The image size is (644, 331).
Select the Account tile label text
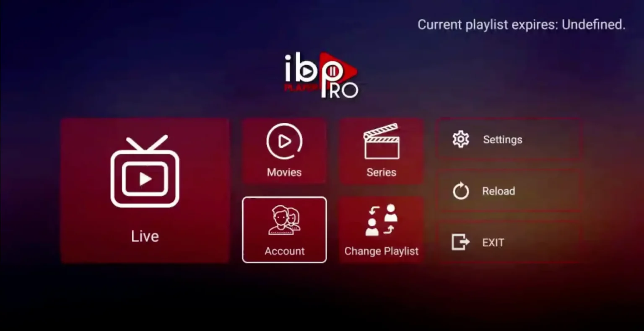(x=284, y=251)
